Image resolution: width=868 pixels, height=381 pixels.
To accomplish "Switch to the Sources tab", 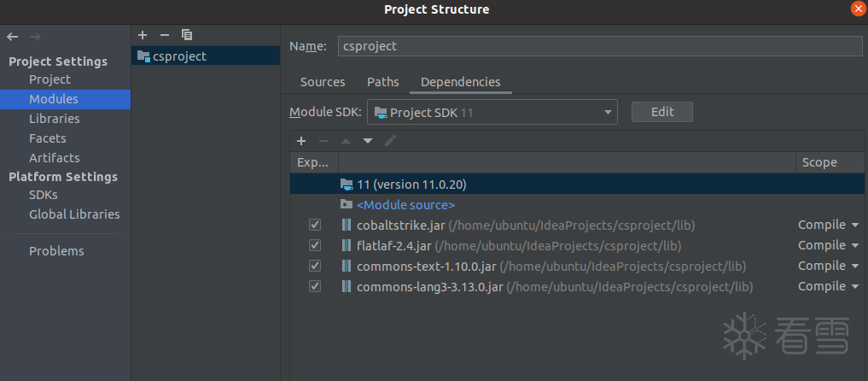I will coord(323,82).
